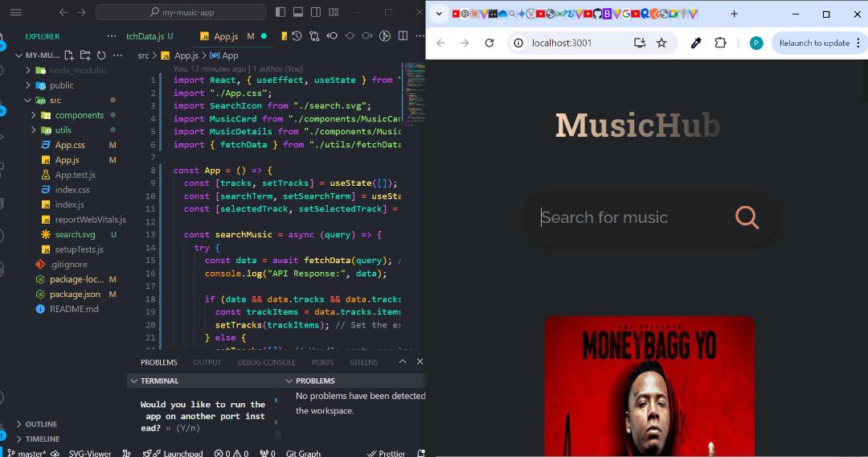The image size is (868, 457).
Task: Open the VS Code hamburger menu
Action: (15, 12)
